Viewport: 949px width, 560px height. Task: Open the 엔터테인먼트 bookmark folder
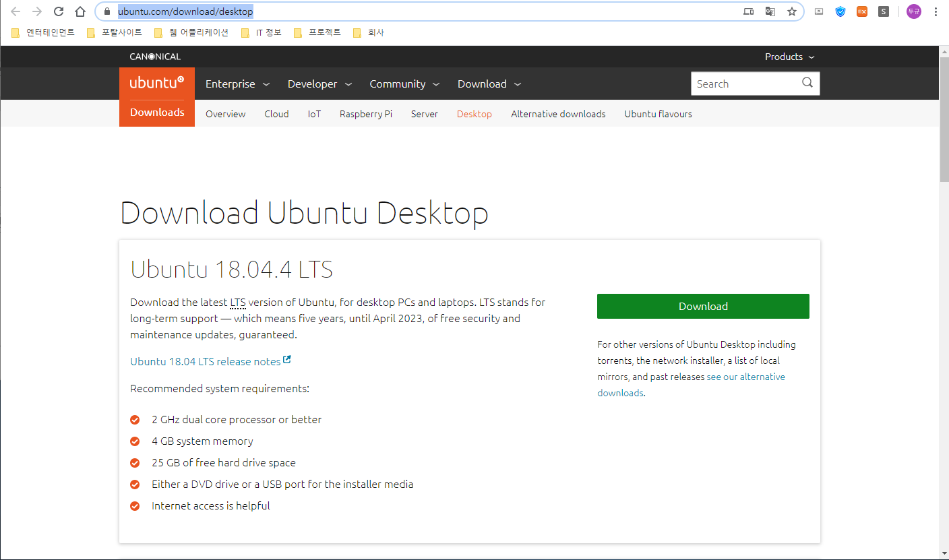[x=43, y=32]
